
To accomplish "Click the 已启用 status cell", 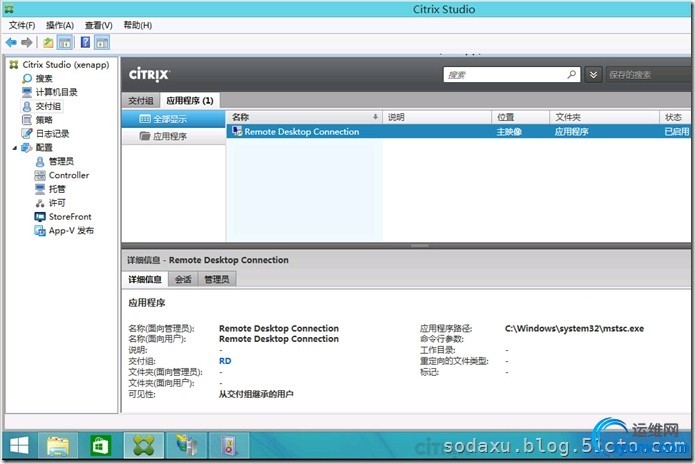I will [677, 132].
